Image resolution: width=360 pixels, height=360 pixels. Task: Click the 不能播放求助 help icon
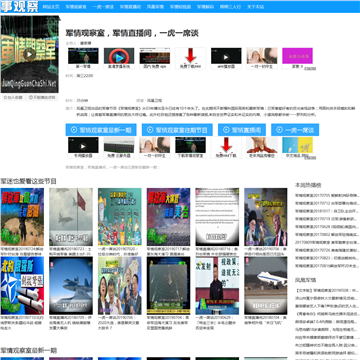click(31, 98)
